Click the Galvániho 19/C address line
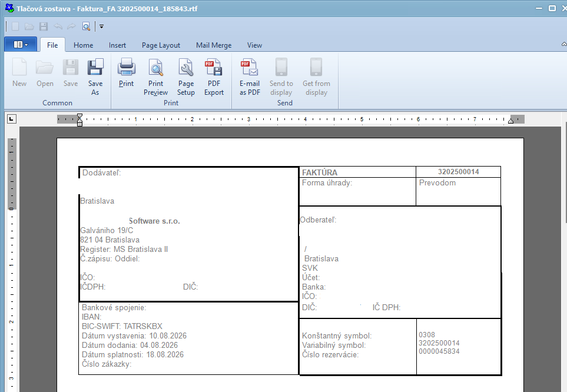Image resolution: width=567 pixels, height=392 pixels. click(107, 230)
